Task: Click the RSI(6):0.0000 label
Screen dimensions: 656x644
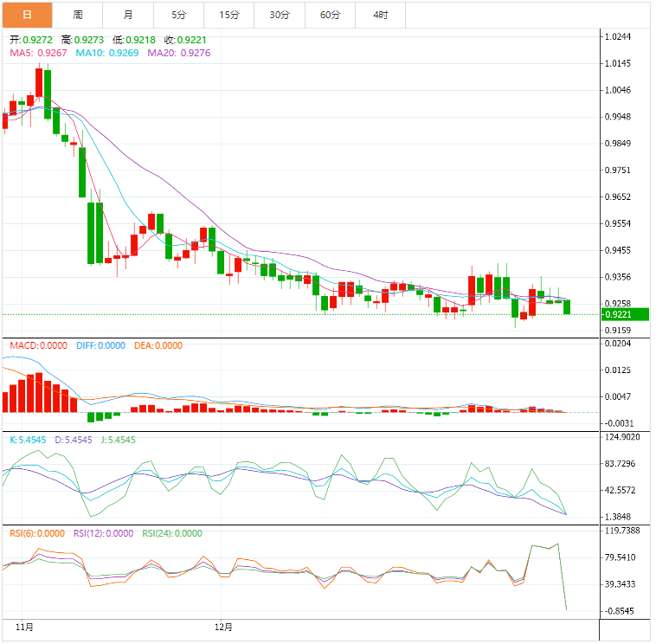Action: coord(37,534)
